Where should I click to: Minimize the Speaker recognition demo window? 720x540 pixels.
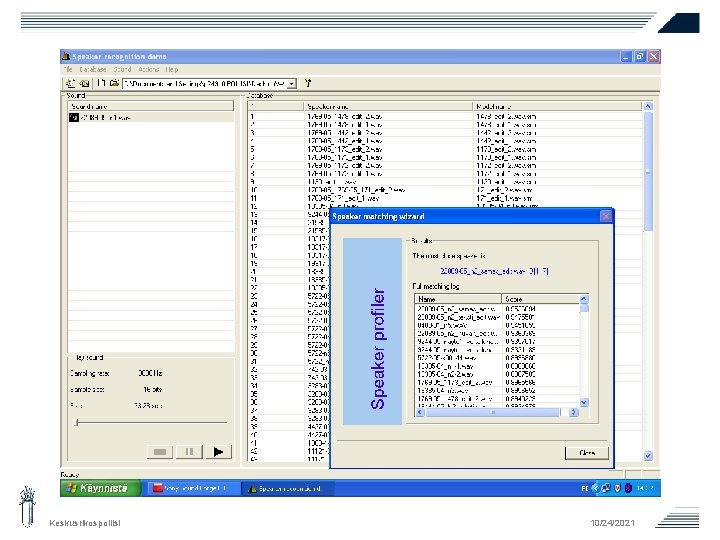[x=625, y=56]
